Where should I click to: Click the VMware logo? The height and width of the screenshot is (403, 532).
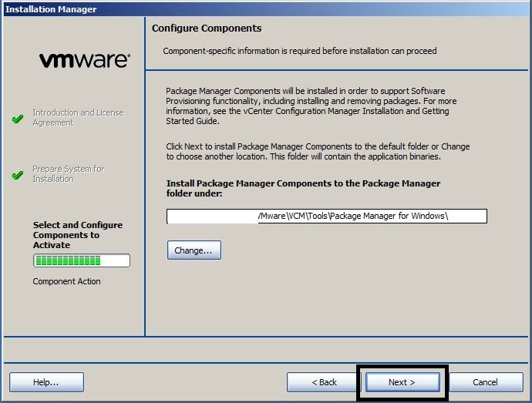(x=84, y=60)
